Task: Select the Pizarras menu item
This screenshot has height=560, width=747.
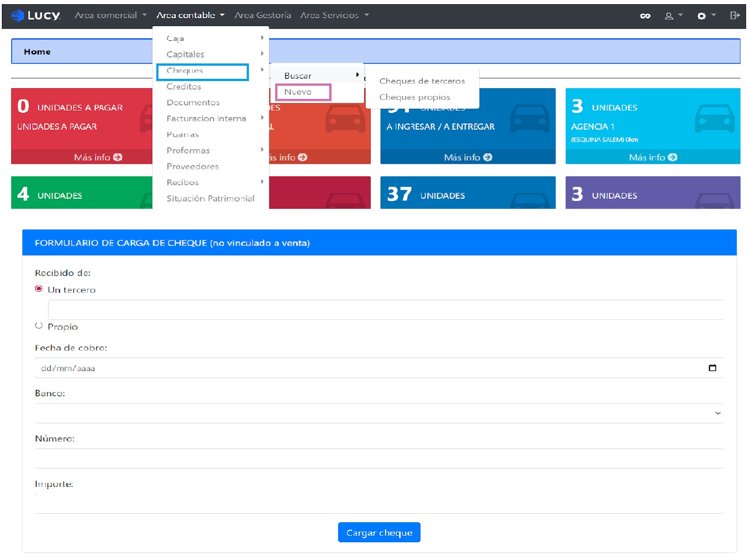Action: tap(183, 134)
